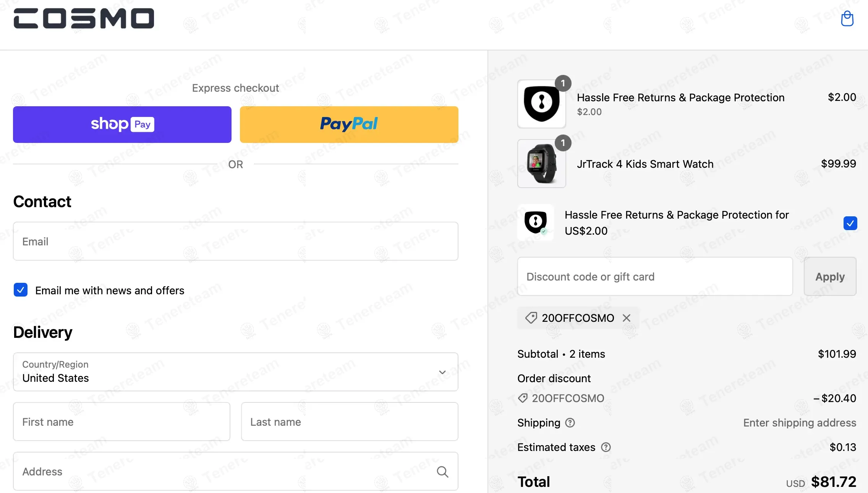Click the 20OFFCOSMO discount tag icon
This screenshot has height=493, width=868.
pos(531,318)
